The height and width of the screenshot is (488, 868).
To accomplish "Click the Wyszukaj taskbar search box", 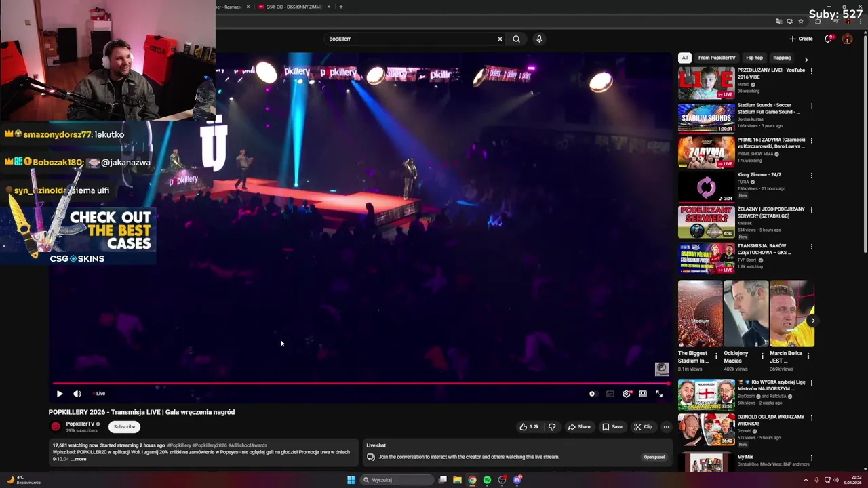I will [x=397, y=480].
